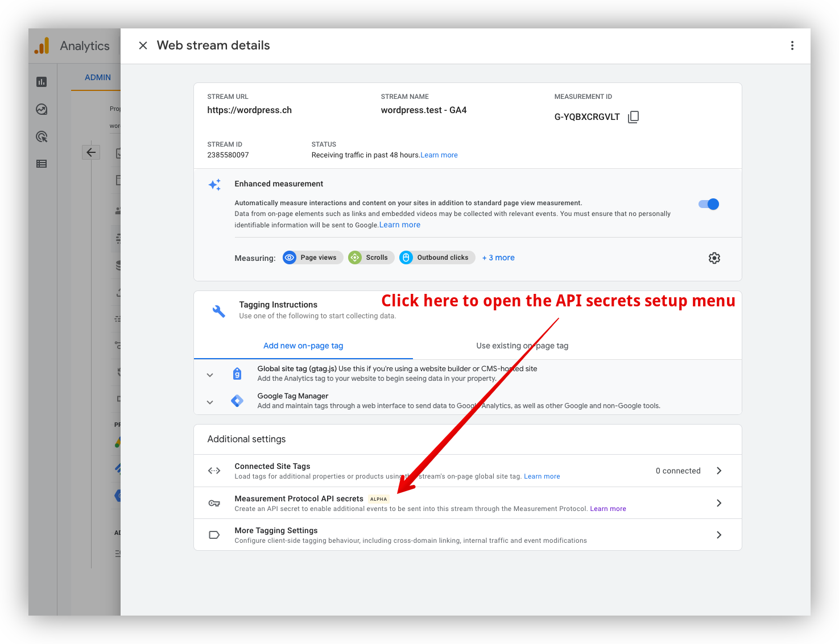Image resolution: width=839 pixels, height=644 pixels.
Task: Click the ALPHA badge
Action: (378, 499)
